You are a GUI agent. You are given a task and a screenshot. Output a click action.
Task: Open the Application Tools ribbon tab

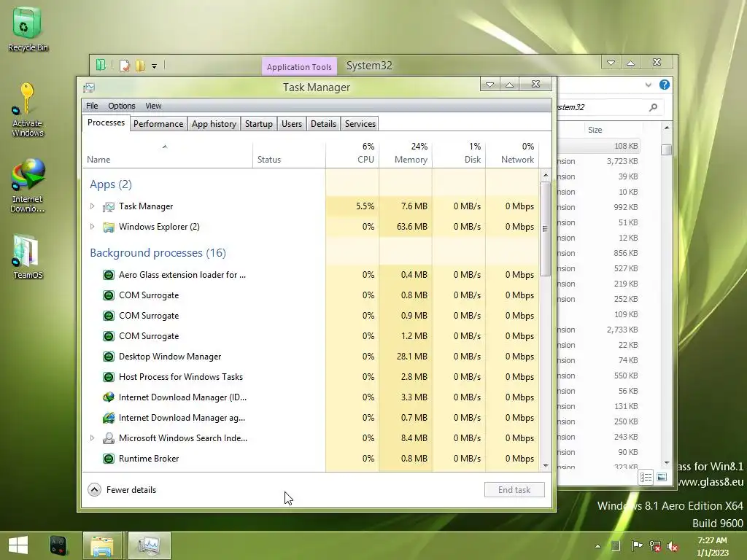click(299, 66)
